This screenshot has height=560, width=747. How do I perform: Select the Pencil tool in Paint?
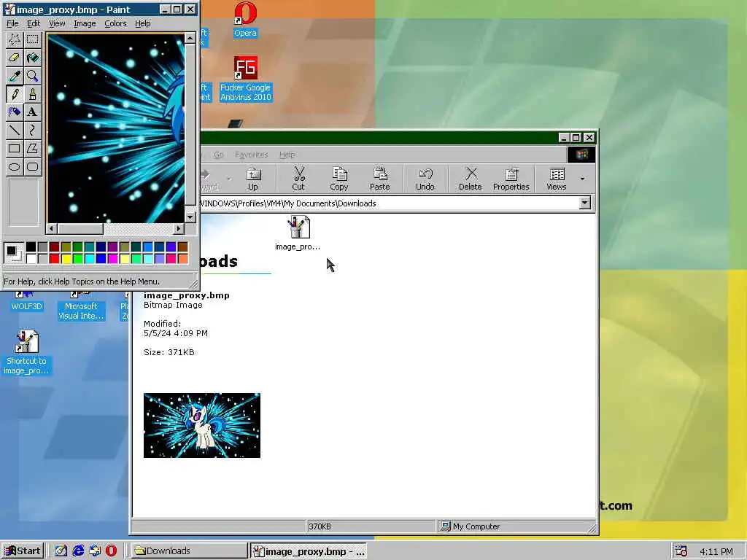[x=15, y=94]
